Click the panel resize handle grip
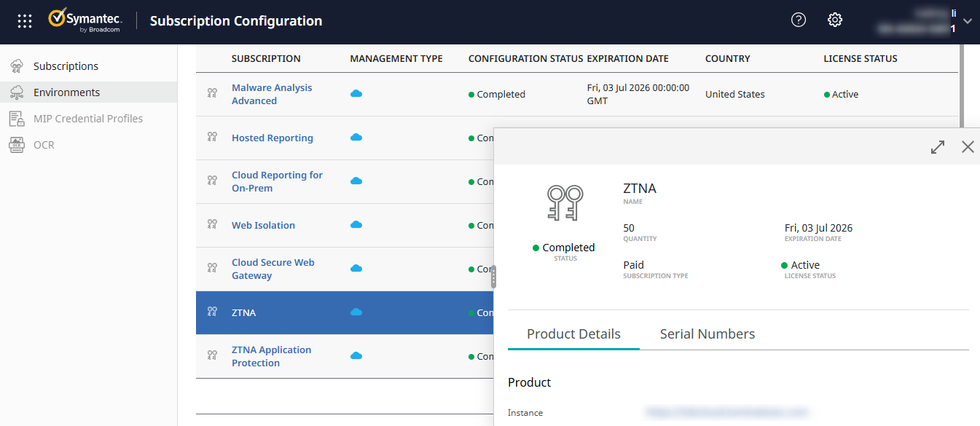The width and height of the screenshot is (980, 426). (x=493, y=277)
